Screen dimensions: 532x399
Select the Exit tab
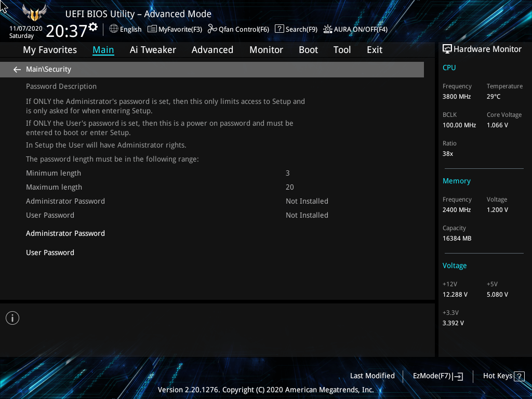click(x=375, y=50)
